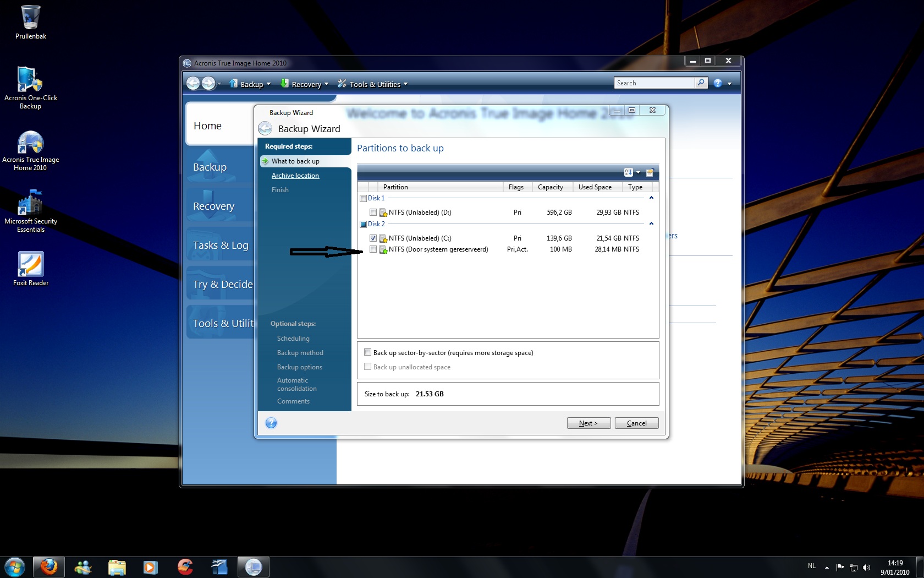Open the Windows Start menu
Image resolution: width=924 pixels, height=578 pixels.
15,567
